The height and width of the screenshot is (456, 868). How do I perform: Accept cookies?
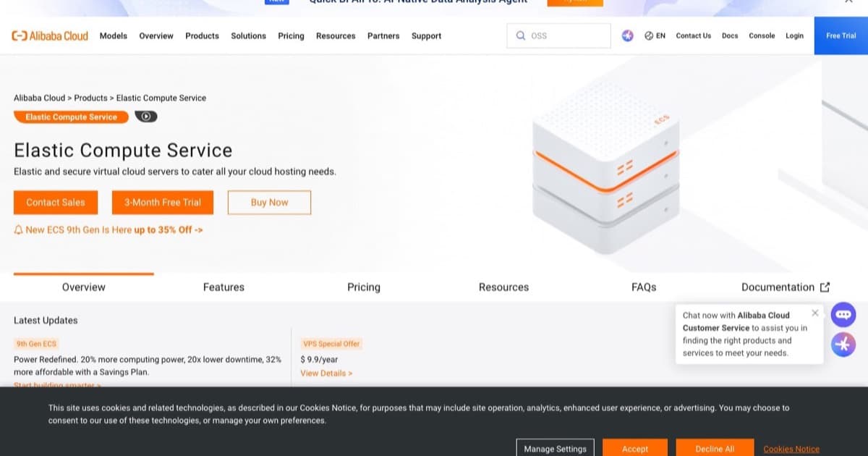point(635,448)
